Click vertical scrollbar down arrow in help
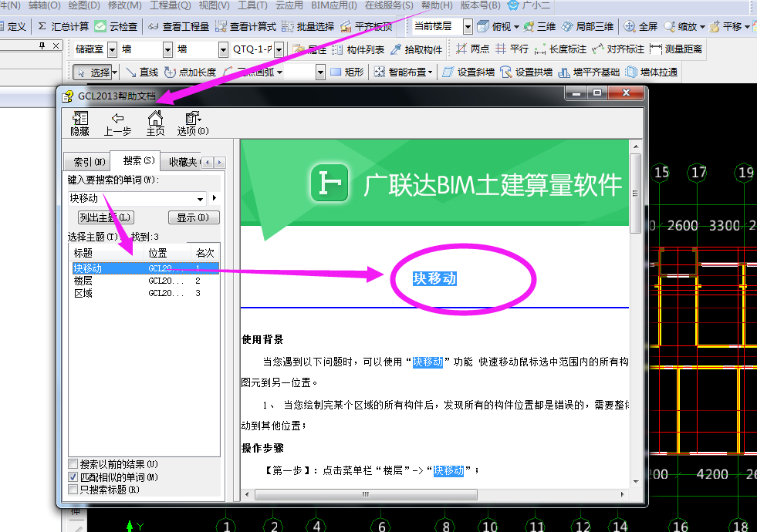The width and height of the screenshot is (757, 532). click(x=636, y=481)
